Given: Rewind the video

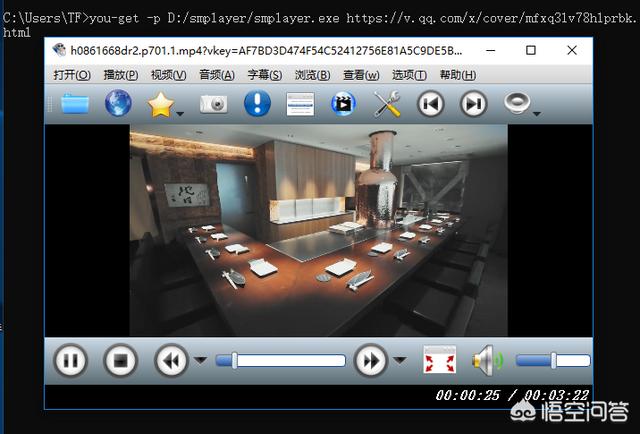Looking at the screenshot, I should (x=171, y=361).
